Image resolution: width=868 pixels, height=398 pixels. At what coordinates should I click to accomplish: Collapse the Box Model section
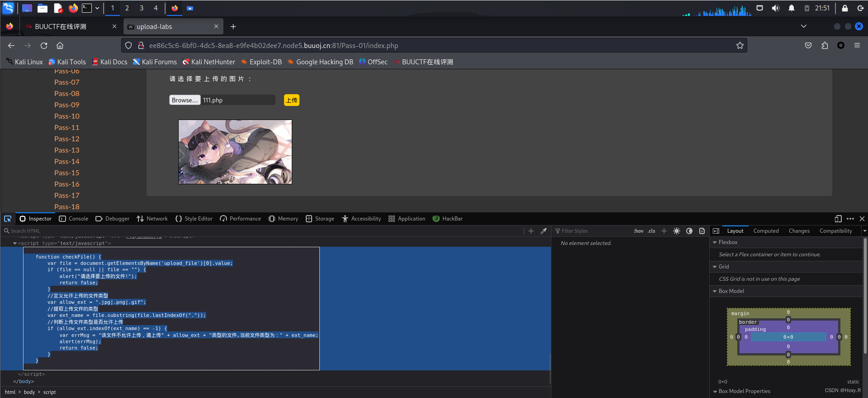pos(715,291)
